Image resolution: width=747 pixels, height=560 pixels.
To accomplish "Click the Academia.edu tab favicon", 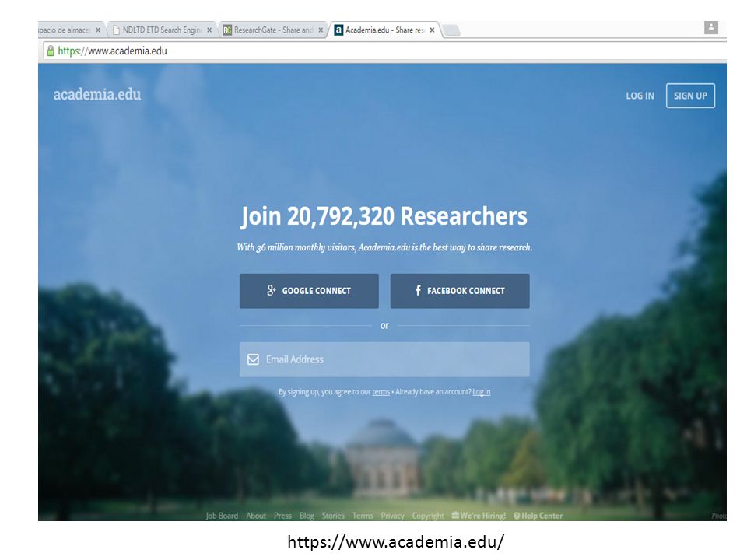I will (338, 30).
